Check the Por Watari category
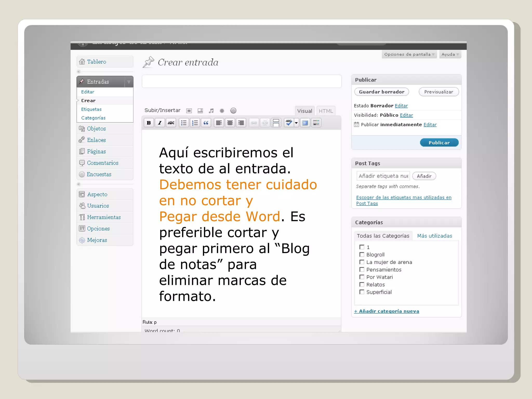Viewport: 532px width, 399px height. point(362,277)
